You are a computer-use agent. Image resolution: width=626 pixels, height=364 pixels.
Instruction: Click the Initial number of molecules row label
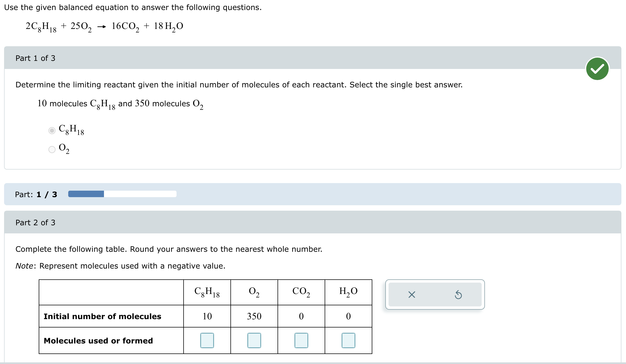tap(102, 316)
